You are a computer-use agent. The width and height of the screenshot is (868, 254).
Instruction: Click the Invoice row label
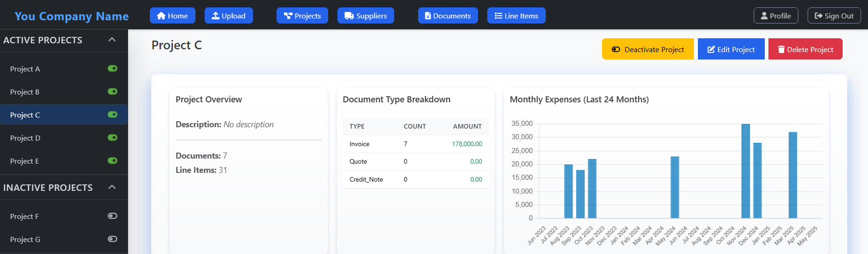[359, 144]
